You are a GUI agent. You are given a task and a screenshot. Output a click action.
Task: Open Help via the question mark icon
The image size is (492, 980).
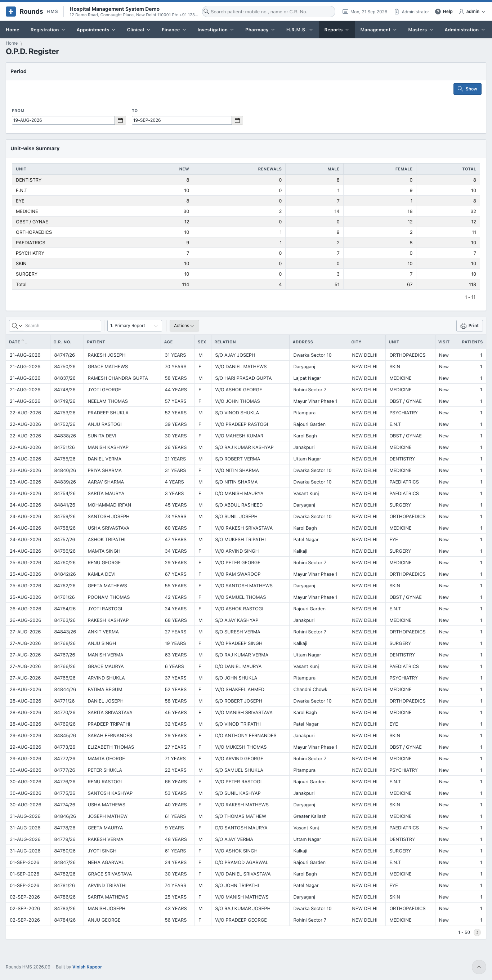[438, 12]
